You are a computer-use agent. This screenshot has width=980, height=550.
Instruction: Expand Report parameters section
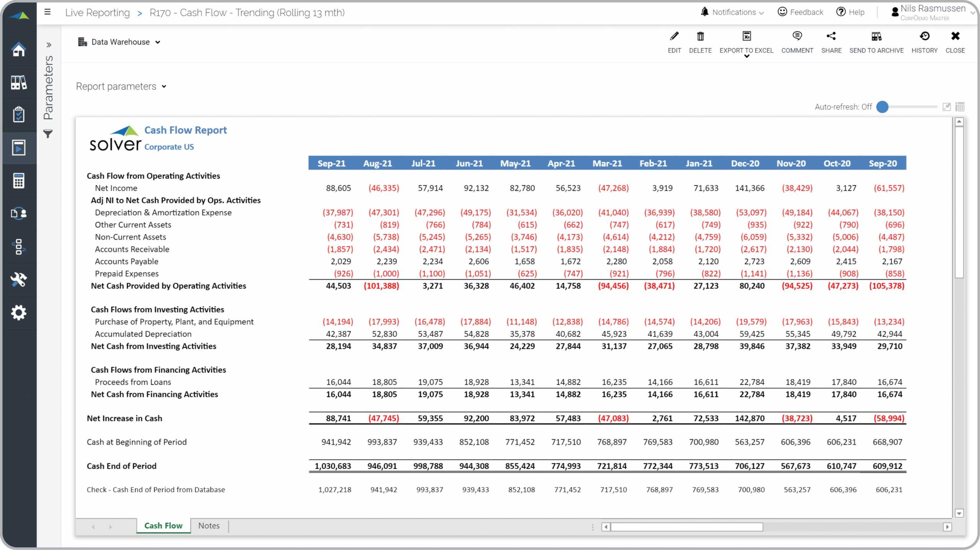click(121, 86)
